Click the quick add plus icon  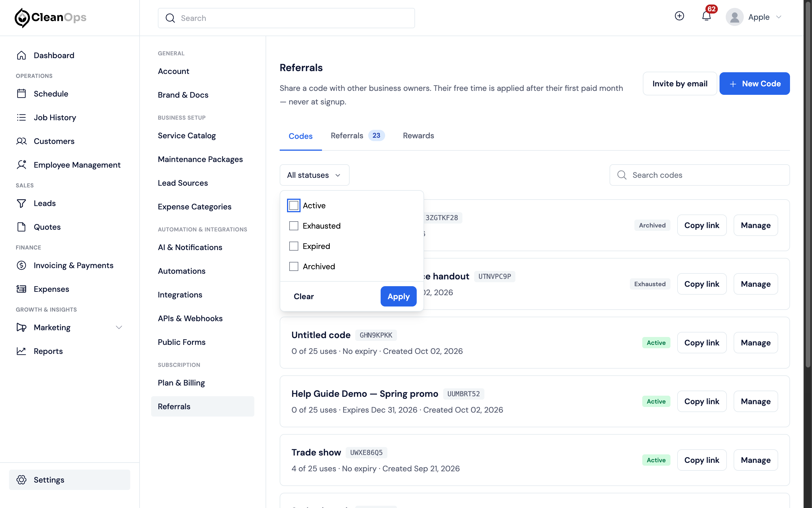[x=679, y=16]
